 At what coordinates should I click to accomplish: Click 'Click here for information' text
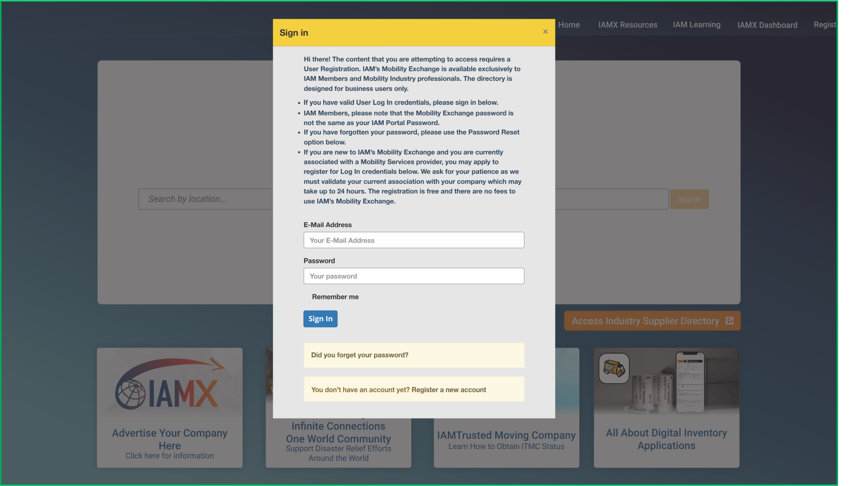[x=170, y=455]
